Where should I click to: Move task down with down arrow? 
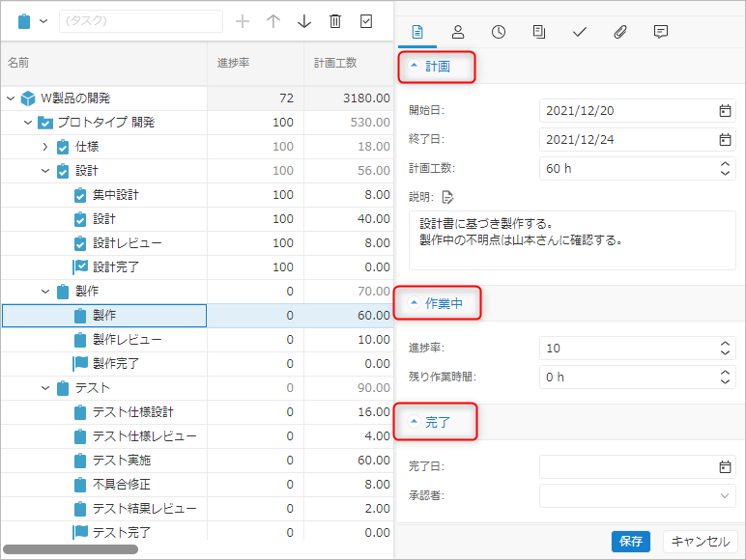click(x=304, y=21)
